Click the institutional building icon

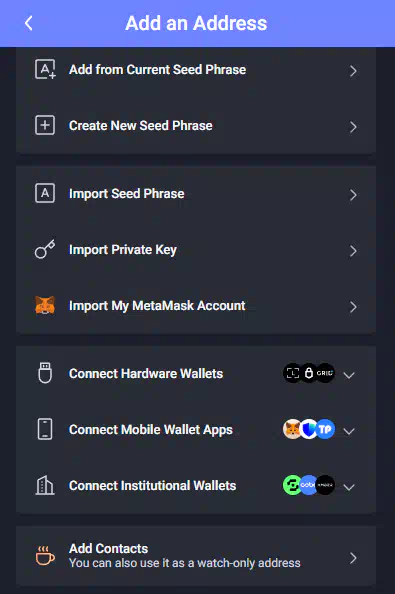click(45, 485)
